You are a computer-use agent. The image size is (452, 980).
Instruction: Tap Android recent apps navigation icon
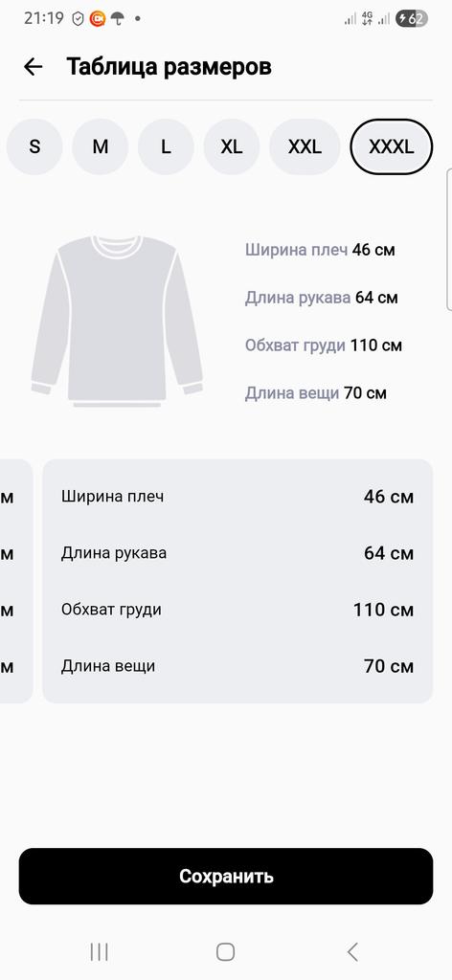[x=100, y=952]
